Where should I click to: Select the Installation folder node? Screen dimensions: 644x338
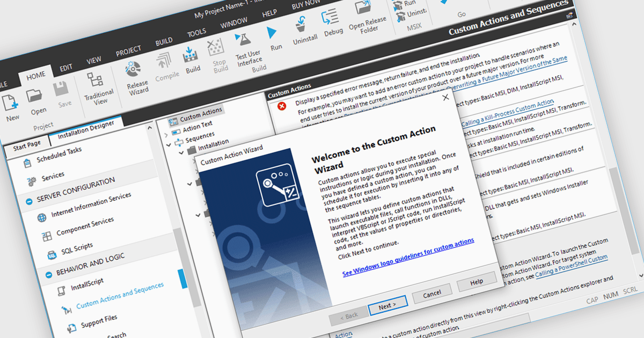pos(213,145)
